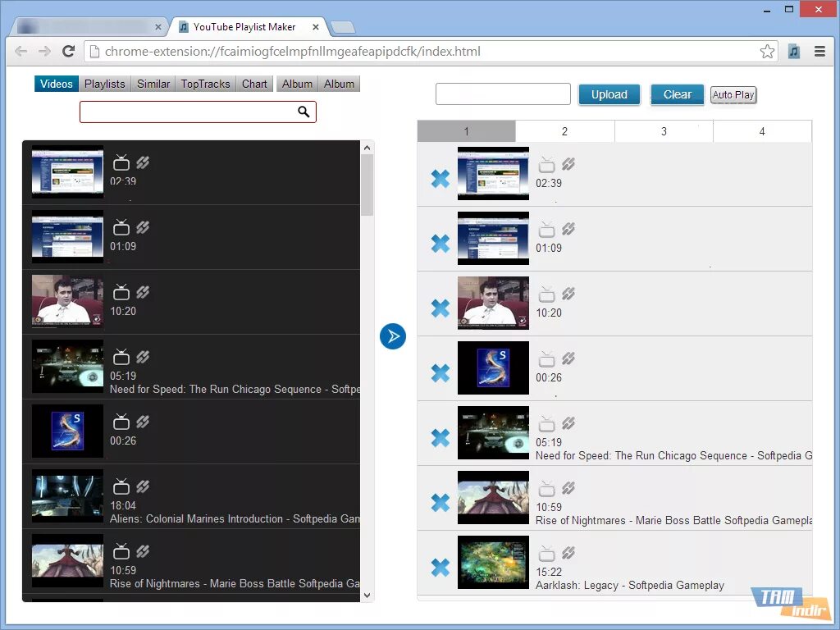The height and width of the screenshot is (630, 840).
Task: Click the TV icon on the 10:20 search result
Action: click(121, 292)
